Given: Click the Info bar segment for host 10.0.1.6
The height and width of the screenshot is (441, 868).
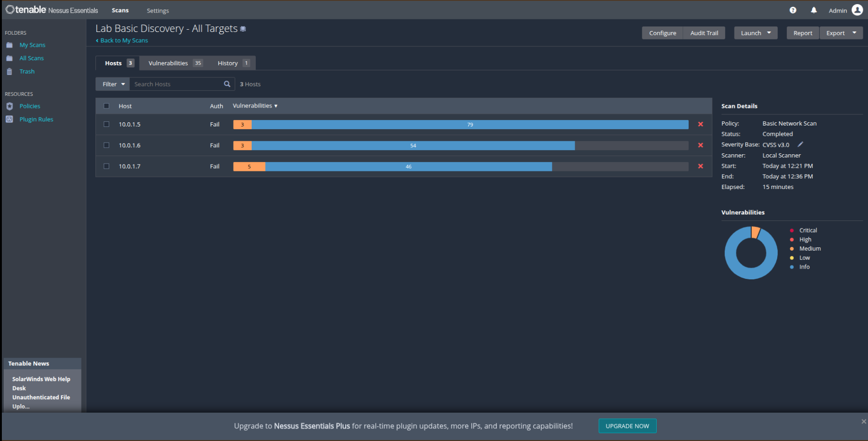Looking at the screenshot, I should coord(413,145).
